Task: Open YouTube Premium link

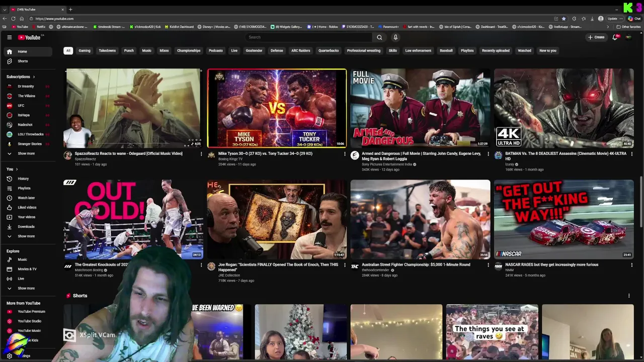Action: tap(28, 311)
